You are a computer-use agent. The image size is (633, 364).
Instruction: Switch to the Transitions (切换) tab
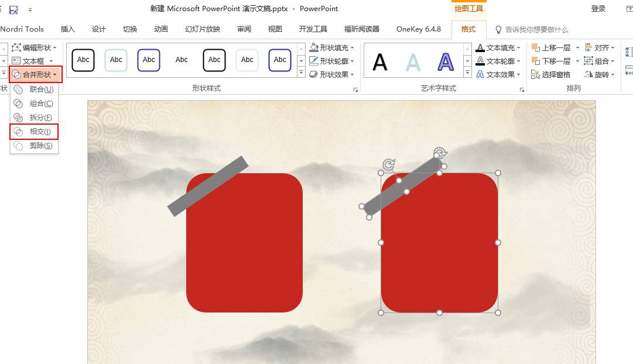coord(130,29)
